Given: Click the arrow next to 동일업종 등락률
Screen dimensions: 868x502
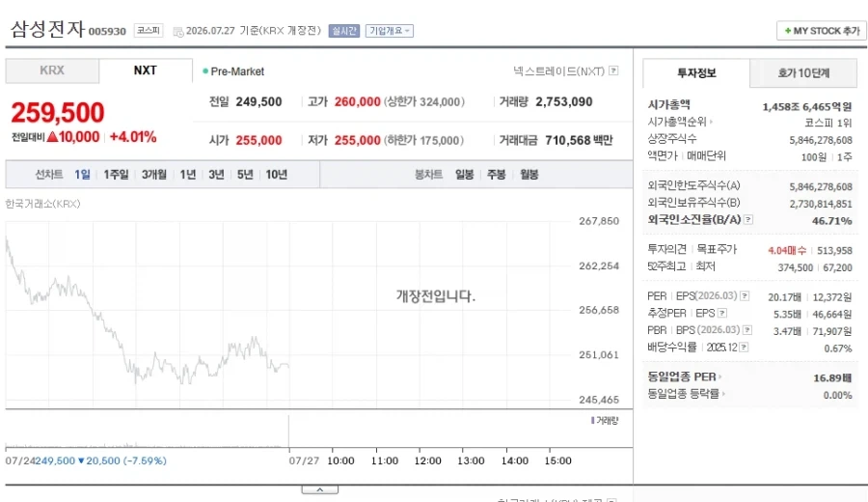Looking at the screenshot, I should coord(723,394).
